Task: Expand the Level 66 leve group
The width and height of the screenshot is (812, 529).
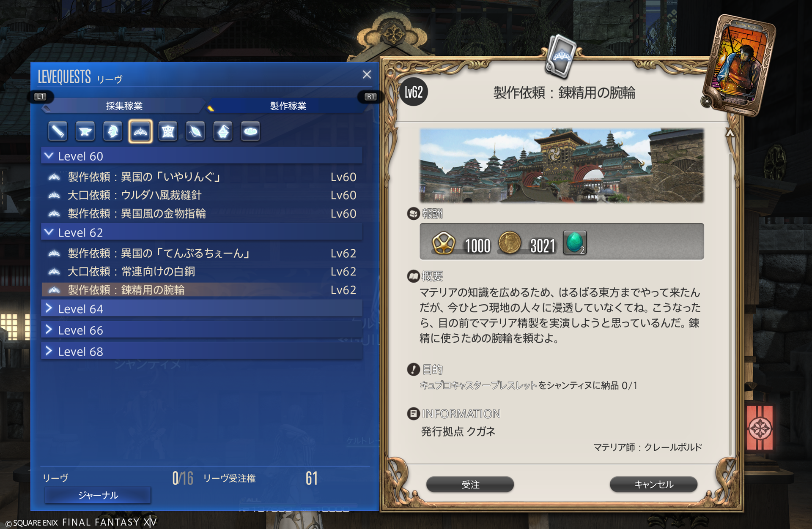Action: [x=202, y=330]
